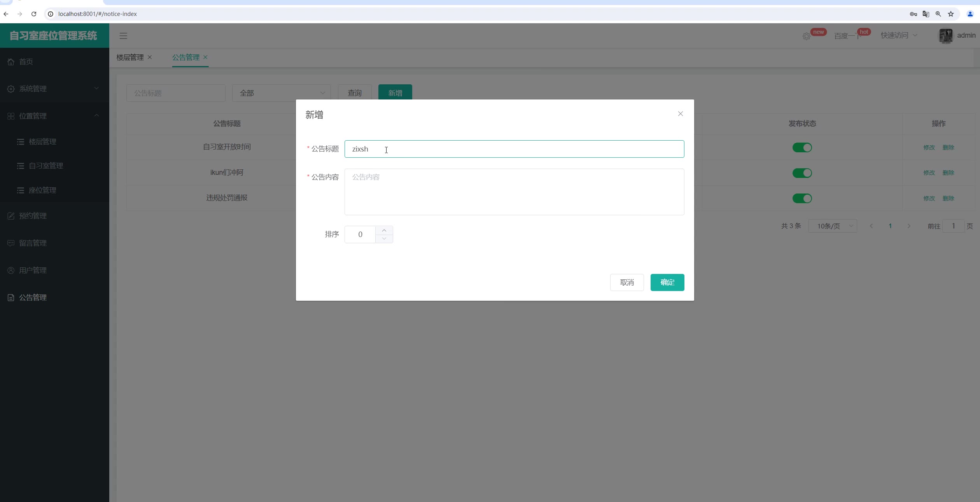Viewport: 980px width, 502px height.
Task: Click the hamburger menu collapse icon
Action: point(123,36)
